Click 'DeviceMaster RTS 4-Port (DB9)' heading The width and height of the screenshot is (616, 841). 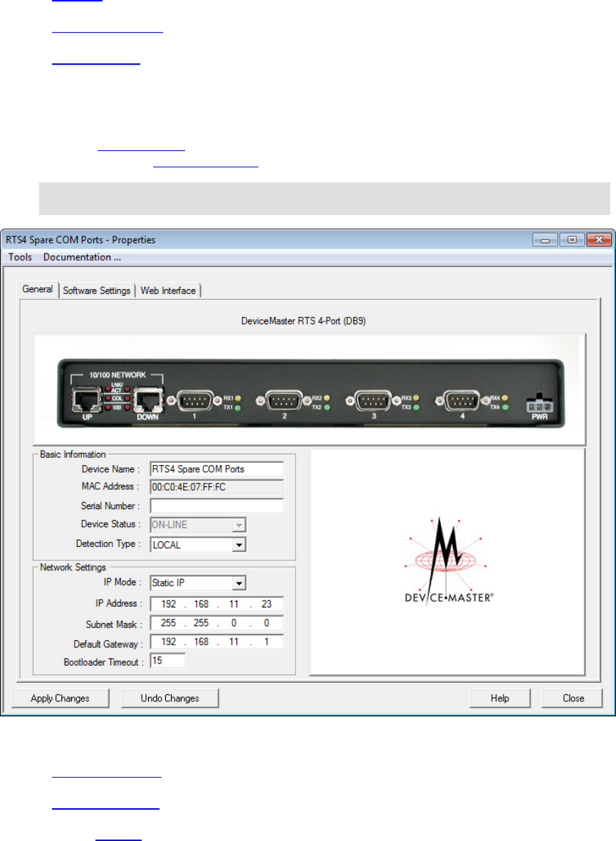[x=303, y=321]
